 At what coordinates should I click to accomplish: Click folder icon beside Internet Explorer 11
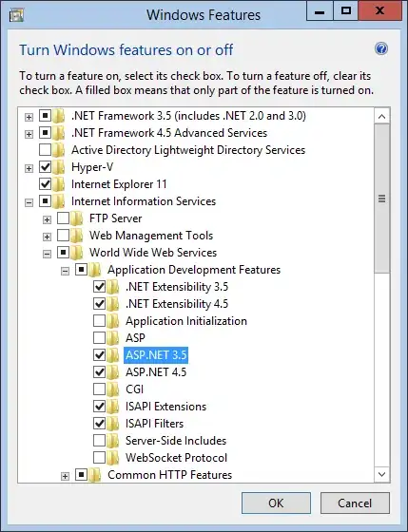60,184
